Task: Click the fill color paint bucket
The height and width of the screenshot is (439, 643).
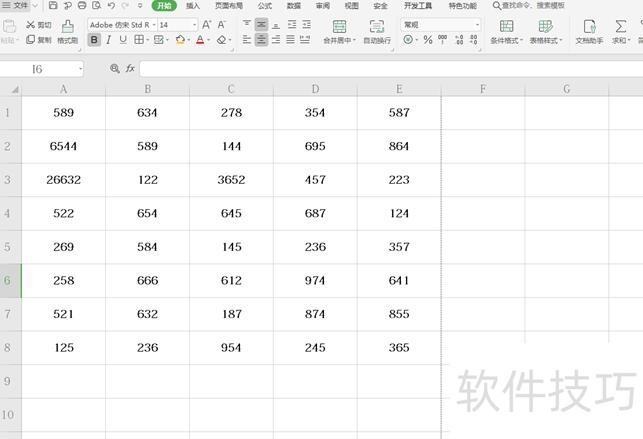Action: [x=180, y=40]
